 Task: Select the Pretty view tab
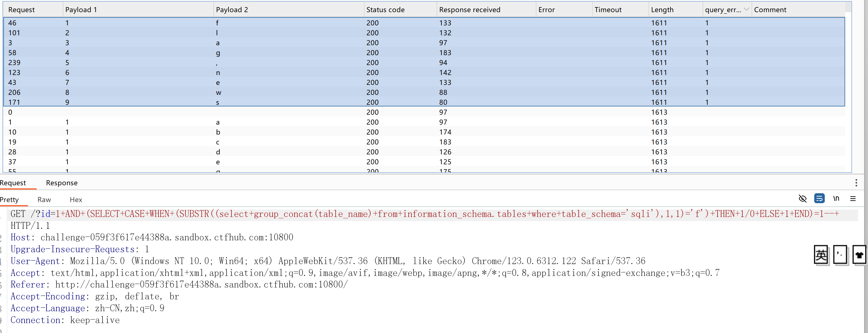pos(9,200)
